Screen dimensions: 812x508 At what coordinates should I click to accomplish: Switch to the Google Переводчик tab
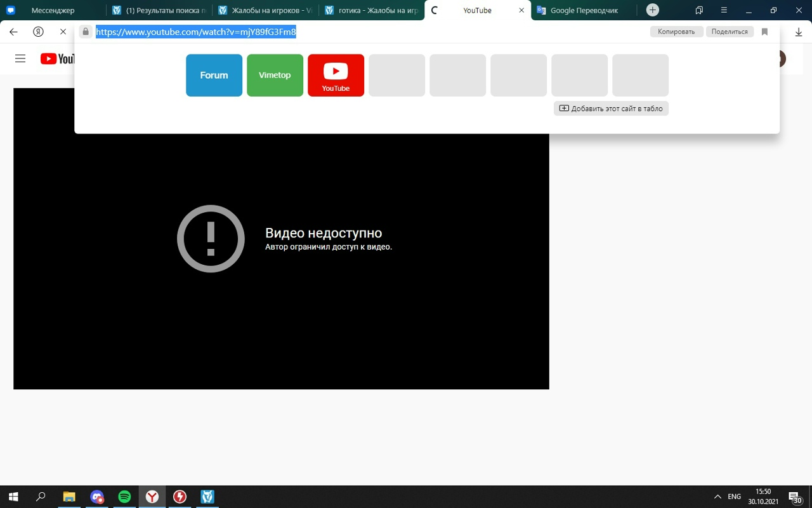pyautogui.click(x=584, y=10)
